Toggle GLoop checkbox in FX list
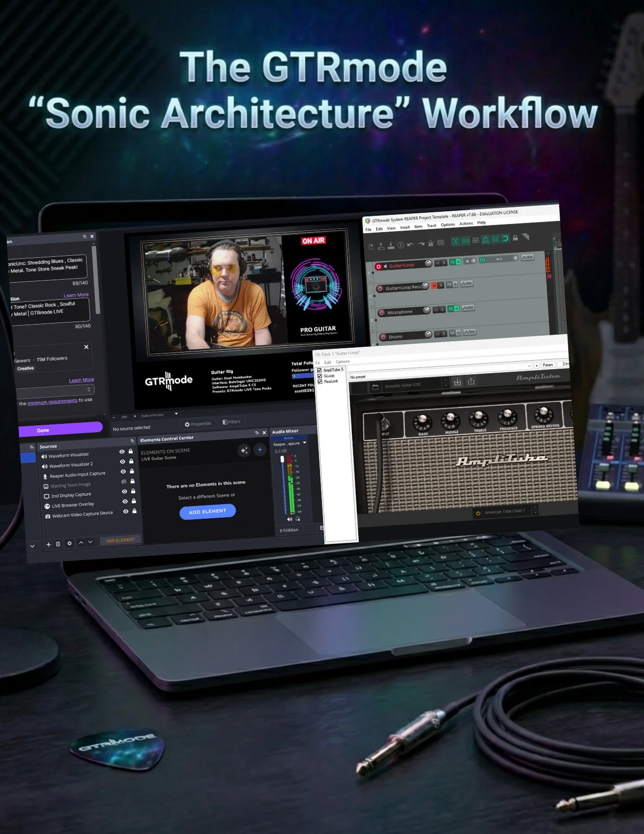Image resolution: width=644 pixels, height=834 pixels. tap(320, 376)
